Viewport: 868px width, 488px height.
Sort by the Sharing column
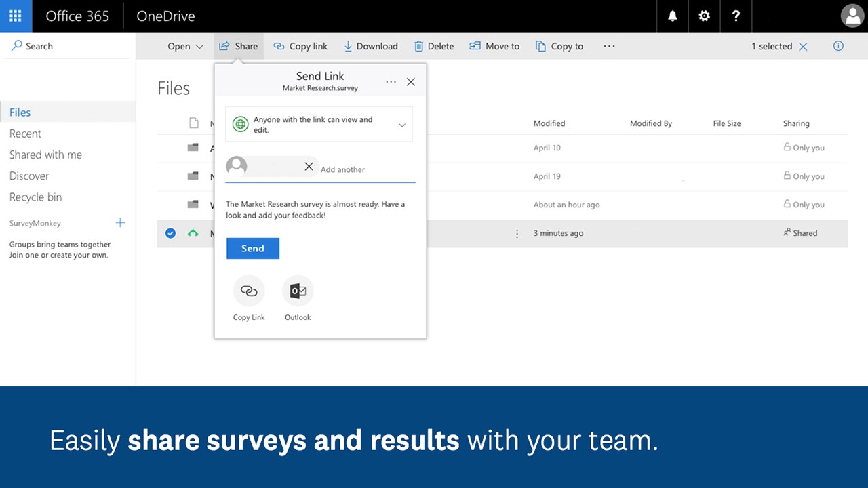pos(796,123)
